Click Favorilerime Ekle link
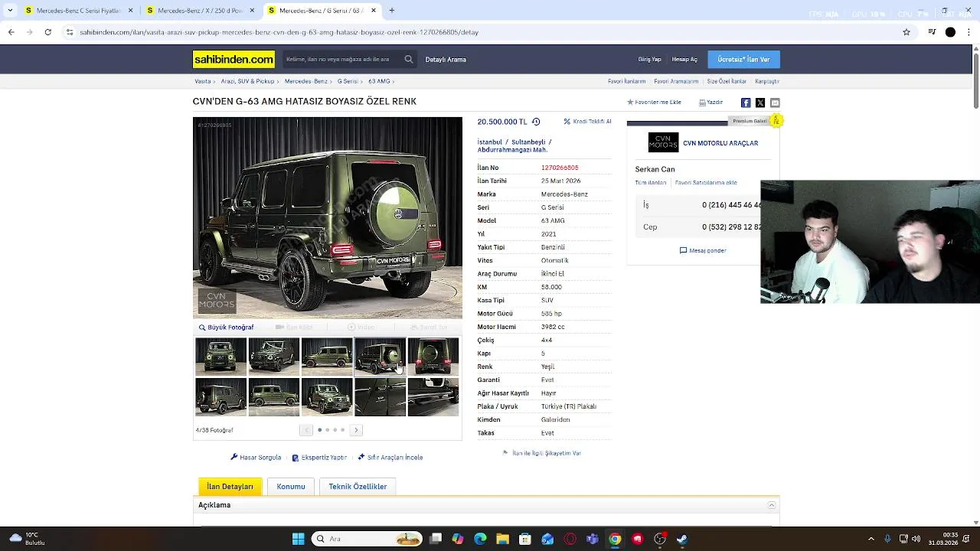 654,103
